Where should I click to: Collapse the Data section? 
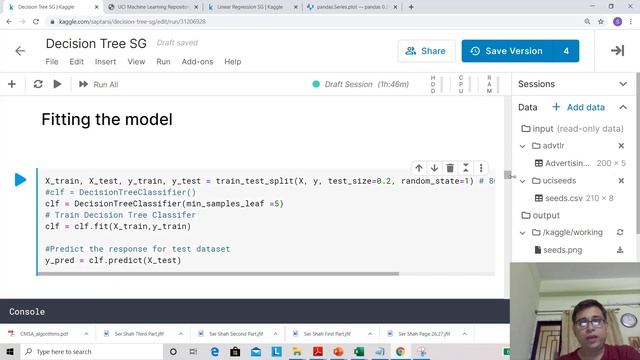pos(623,107)
